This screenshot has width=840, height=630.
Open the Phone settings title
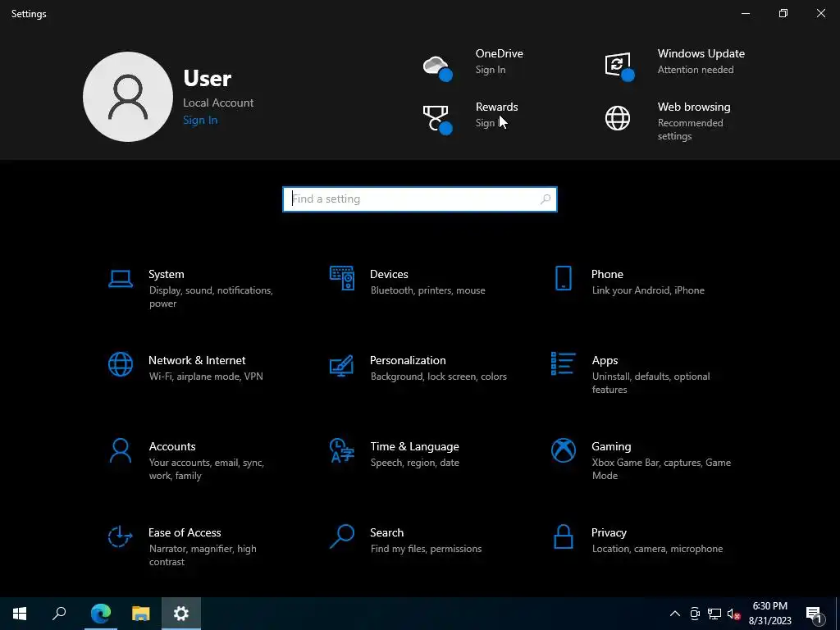click(x=607, y=274)
